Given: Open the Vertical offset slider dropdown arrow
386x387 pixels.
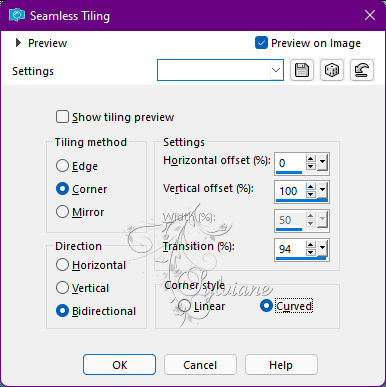Looking at the screenshot, I should (x=322, y=191).
